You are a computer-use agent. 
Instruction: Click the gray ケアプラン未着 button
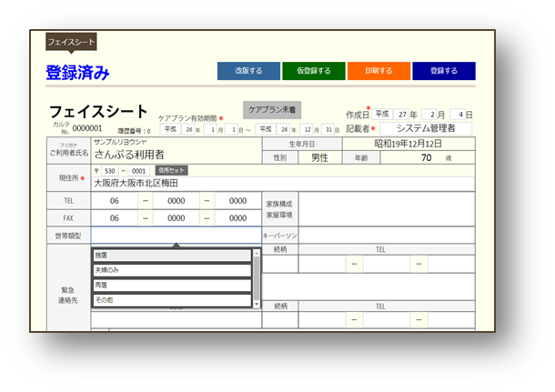coord(272,110)
